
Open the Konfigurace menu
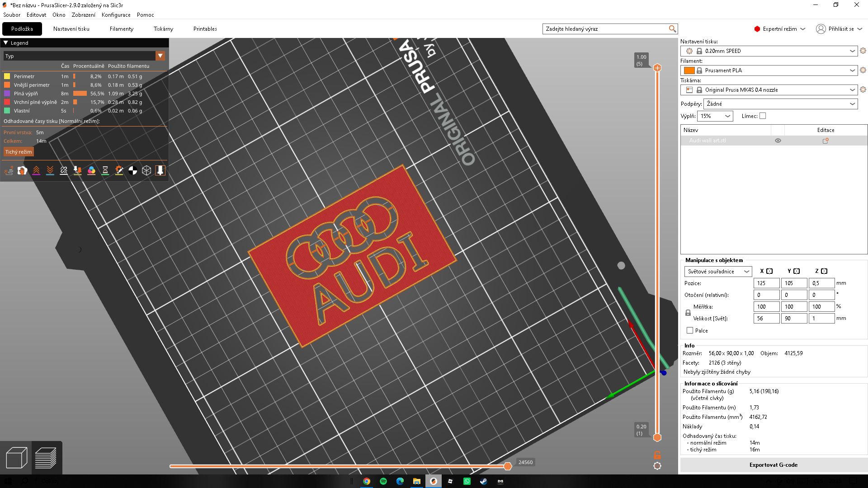(x=116, y=15)
